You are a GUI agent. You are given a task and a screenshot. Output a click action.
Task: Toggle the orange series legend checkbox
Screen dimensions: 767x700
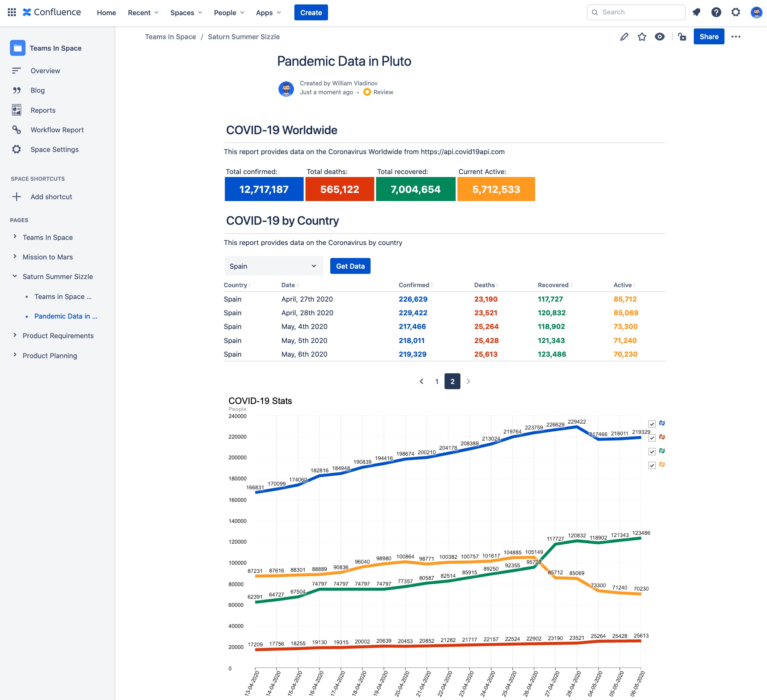652,465
